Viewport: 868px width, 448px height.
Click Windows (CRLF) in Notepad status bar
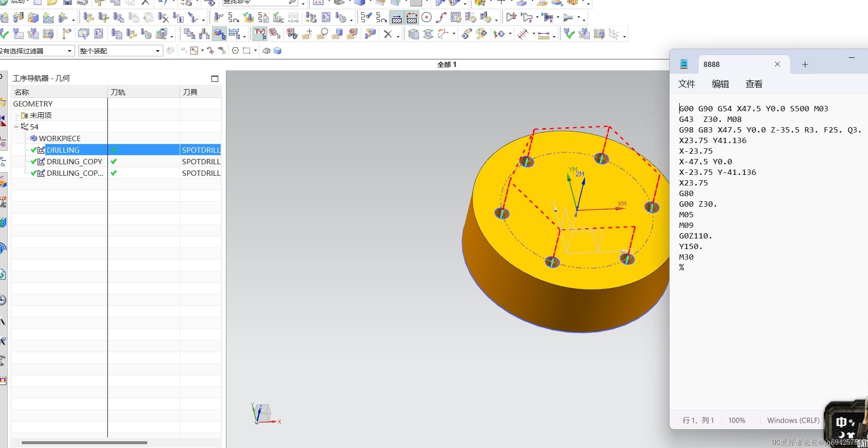[793, 420]
